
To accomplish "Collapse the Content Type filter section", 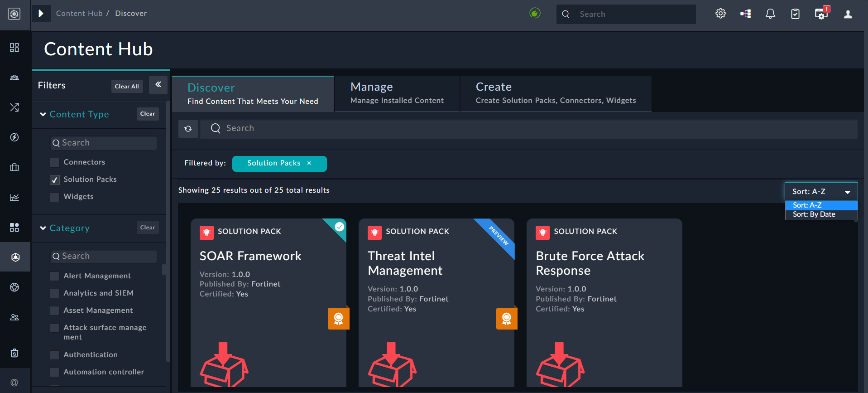I will [x=43, y=114].
